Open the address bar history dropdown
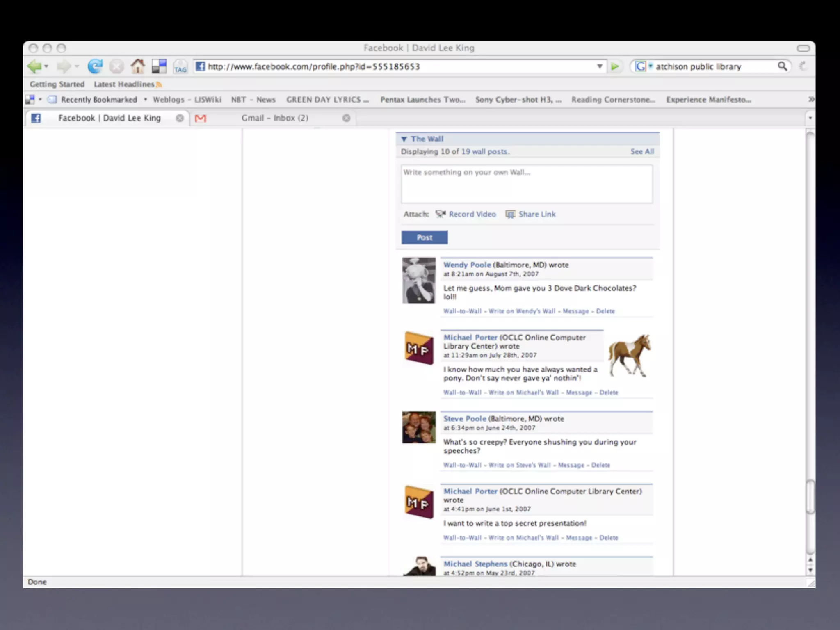 (599, 66)
